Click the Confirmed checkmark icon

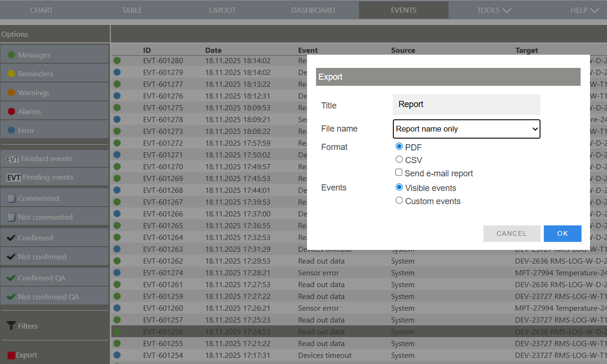coord(11,237)
